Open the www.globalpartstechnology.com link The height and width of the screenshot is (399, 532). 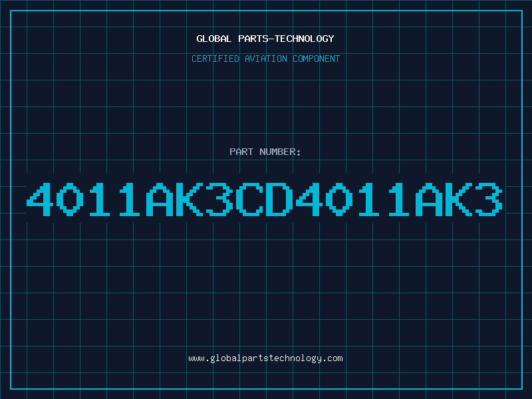coord(265,358)
